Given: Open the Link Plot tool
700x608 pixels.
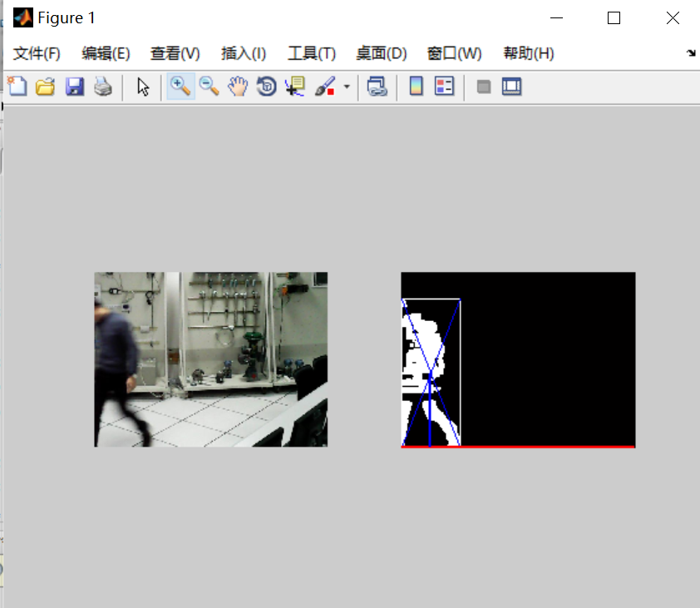Looking at the screenshot, I should [376, 86].
